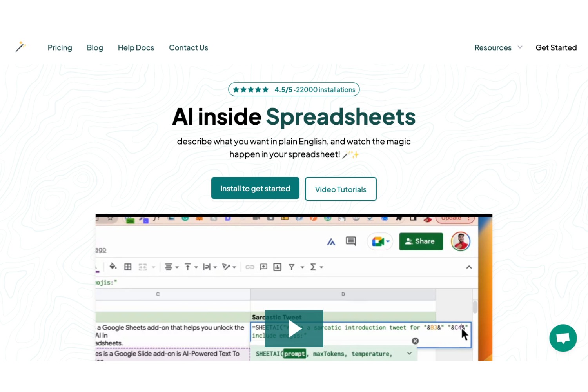
Task: Open the text wrapping dropdown
Action: click(210, 267)
